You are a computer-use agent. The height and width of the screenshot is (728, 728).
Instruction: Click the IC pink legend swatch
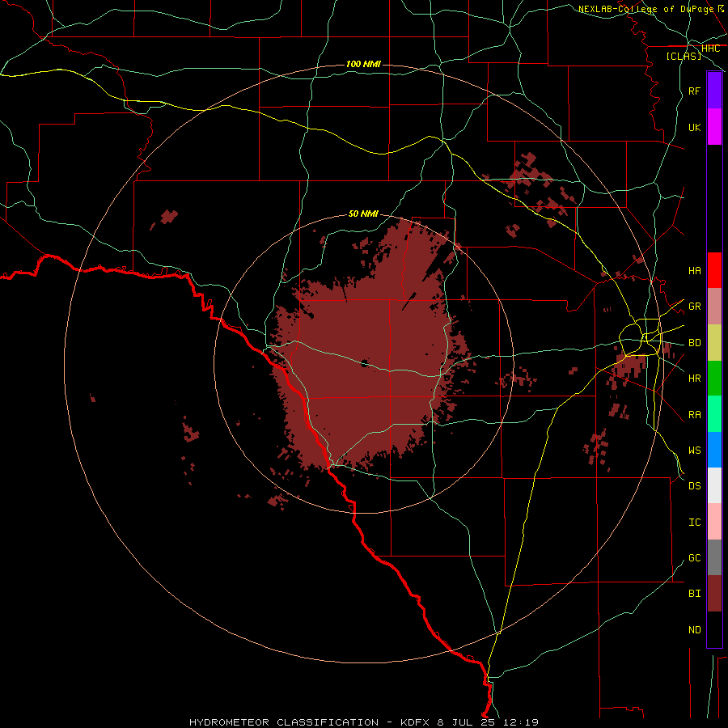(714, 522)
